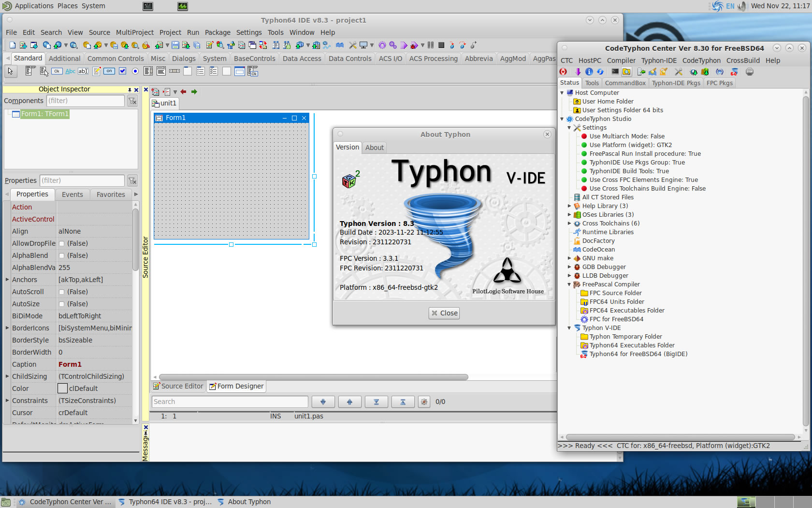Viewport: 812px width, 508px height.
Task: Click the crossed tools icon in IDE toolbar
Action: (x=352, y=45)
